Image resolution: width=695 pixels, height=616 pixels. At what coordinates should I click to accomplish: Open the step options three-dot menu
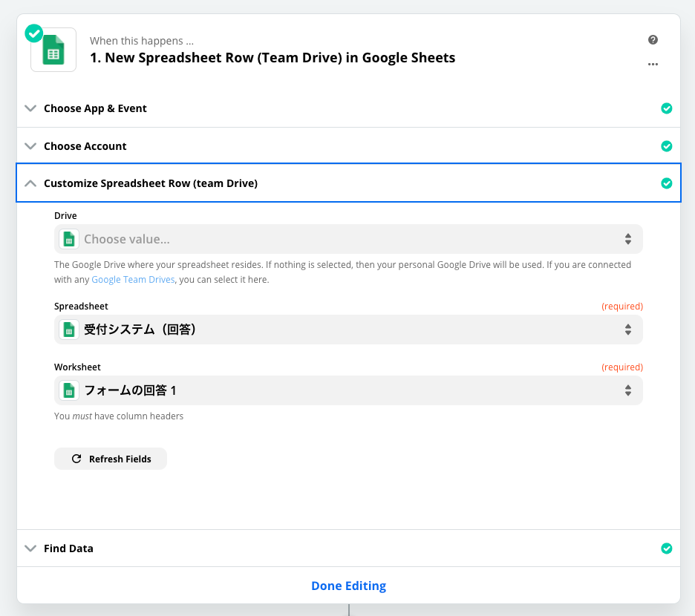point(653,65)
